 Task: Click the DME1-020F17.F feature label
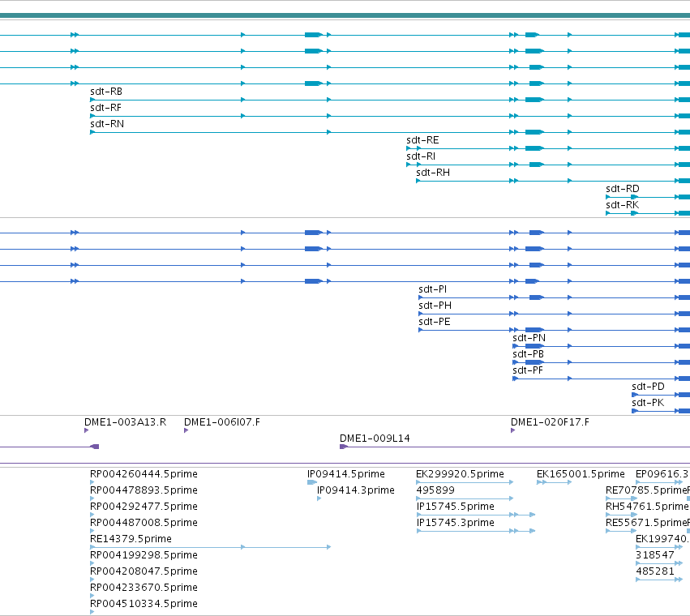[550, 422]
